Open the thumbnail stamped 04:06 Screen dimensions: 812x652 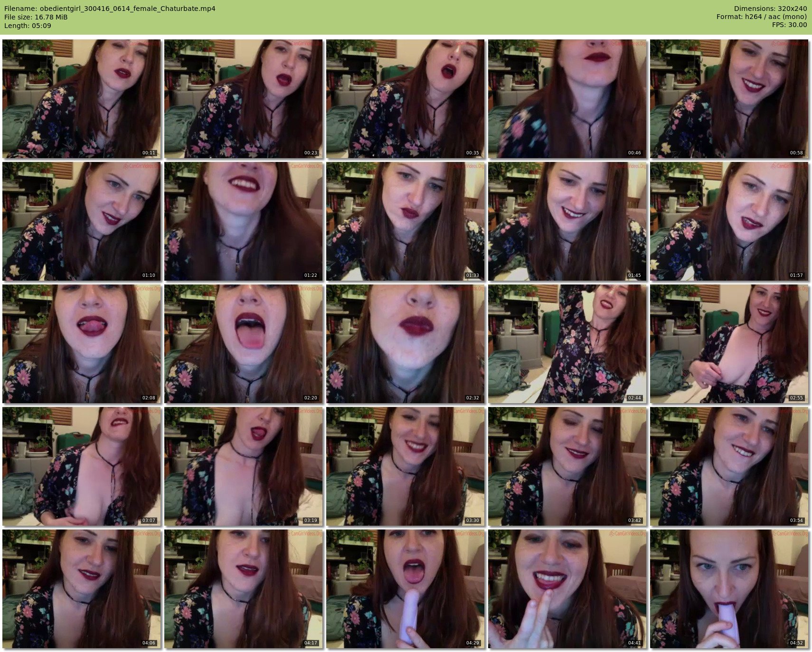[81, 589]
